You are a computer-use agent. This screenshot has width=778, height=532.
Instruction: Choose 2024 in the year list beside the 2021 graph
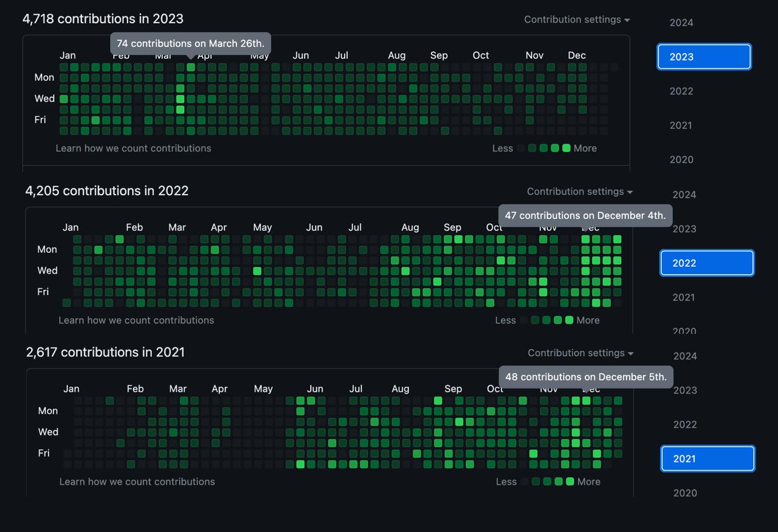[x=685, y=356]
